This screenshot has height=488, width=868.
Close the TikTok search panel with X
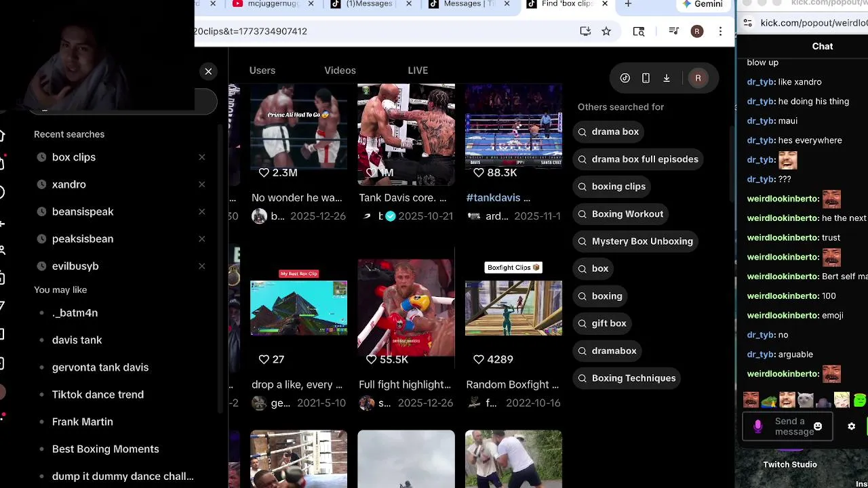pyautogui.click(x=208, y=71)
